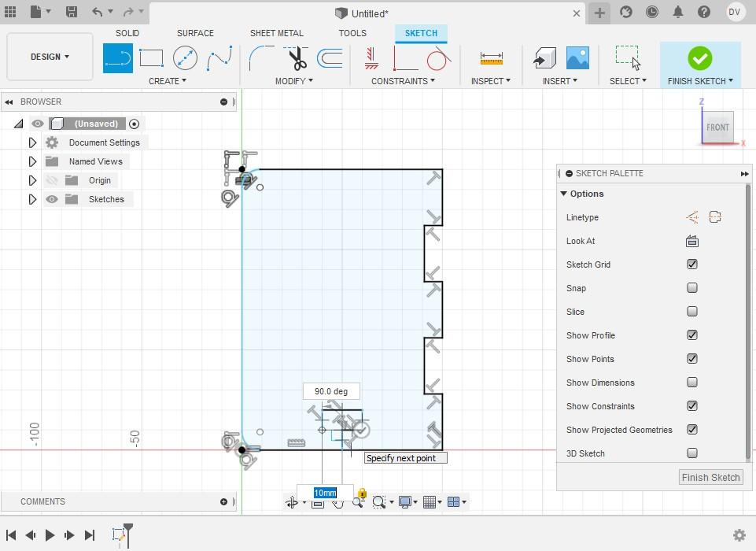Open the INSERT dropdown menu
The width and height of the screenshot is (756, 551).
pos(560,81)
